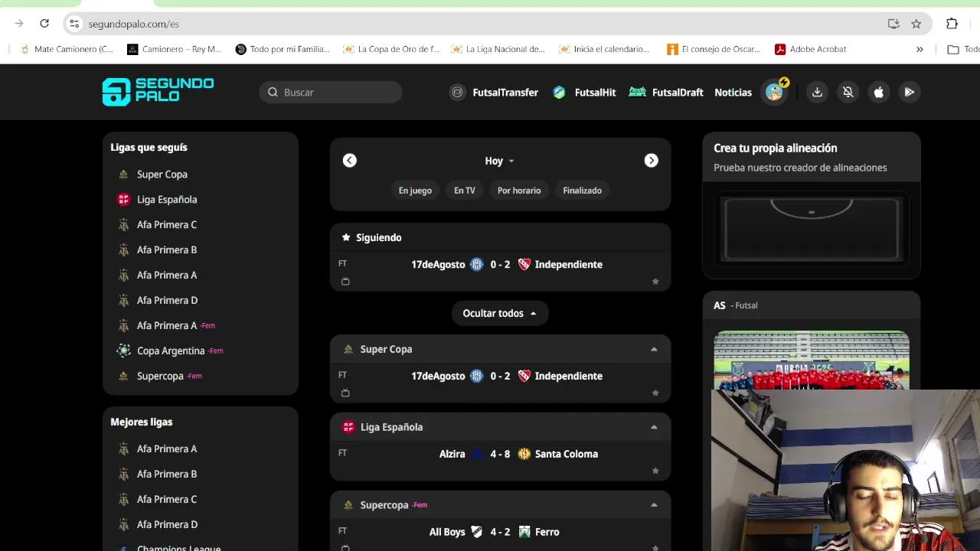Click TV icon under Super Copa match

point(345,393)
